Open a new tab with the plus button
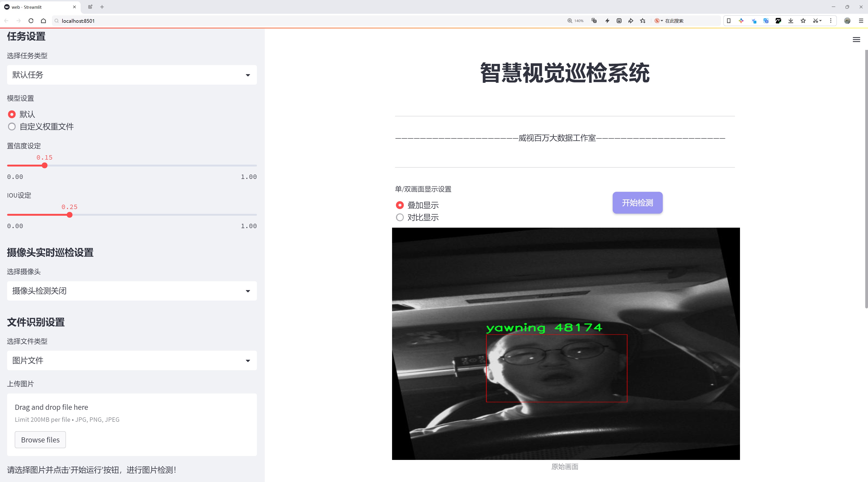Screen dimensions: 868x482 click(x=102, y=7)
